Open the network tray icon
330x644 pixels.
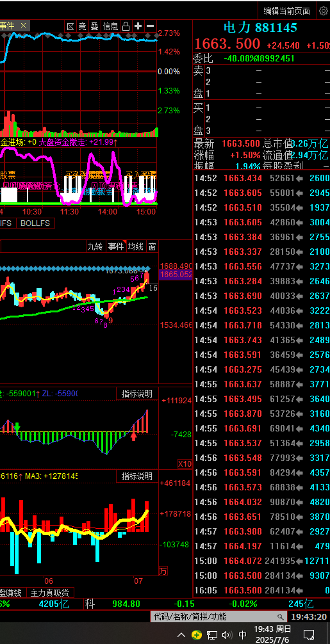click(212, 635)
